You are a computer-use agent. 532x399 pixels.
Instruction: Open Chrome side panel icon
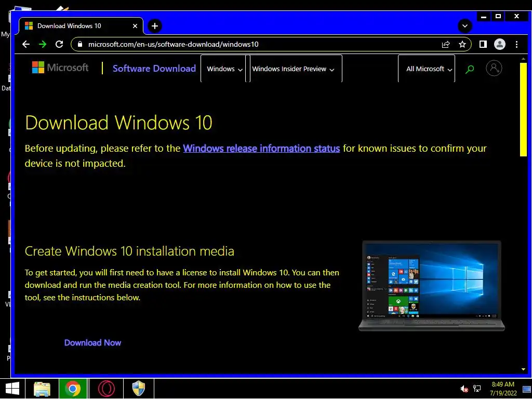click(x=483, y=44)
